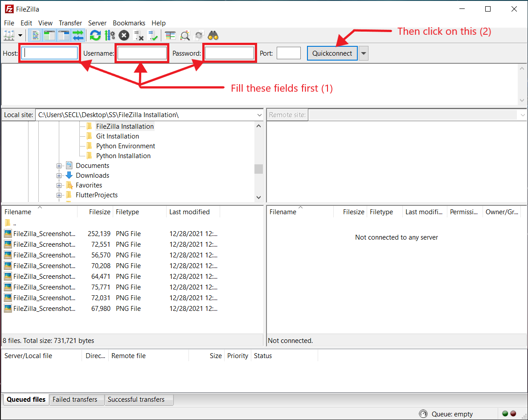Image resolution: width=528 pixels, height=420 pixels.
Task: Toggle processing of the transfer queue
Action: 110,35
